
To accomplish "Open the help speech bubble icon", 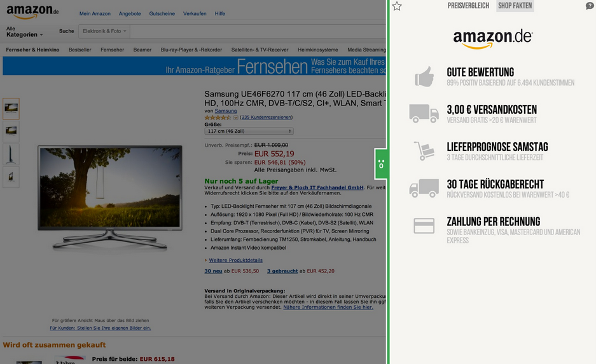I will pyautogui.click(x=590, y=6).
